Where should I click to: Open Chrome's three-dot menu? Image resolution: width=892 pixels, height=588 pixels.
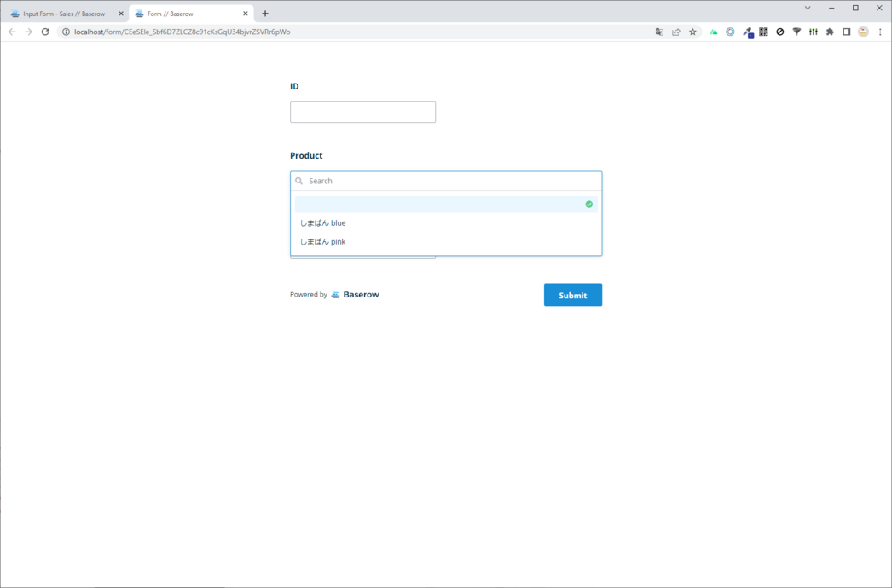[880, 32]
